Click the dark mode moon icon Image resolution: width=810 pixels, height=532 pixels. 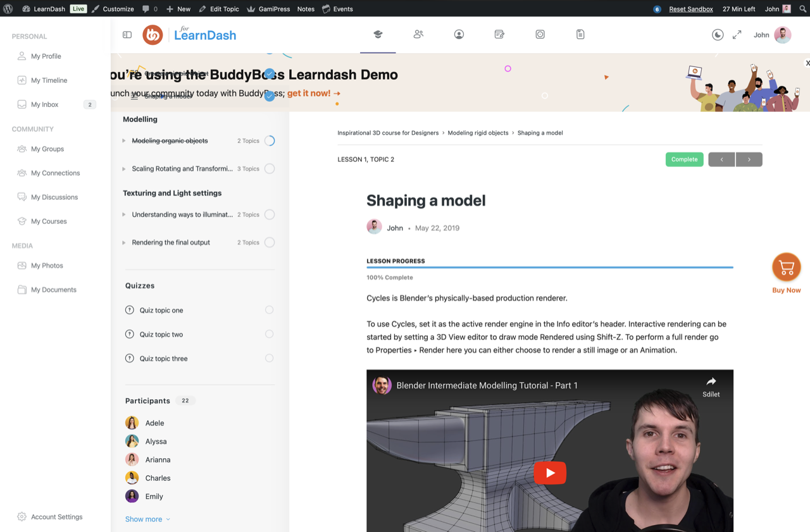coord(718,35)
